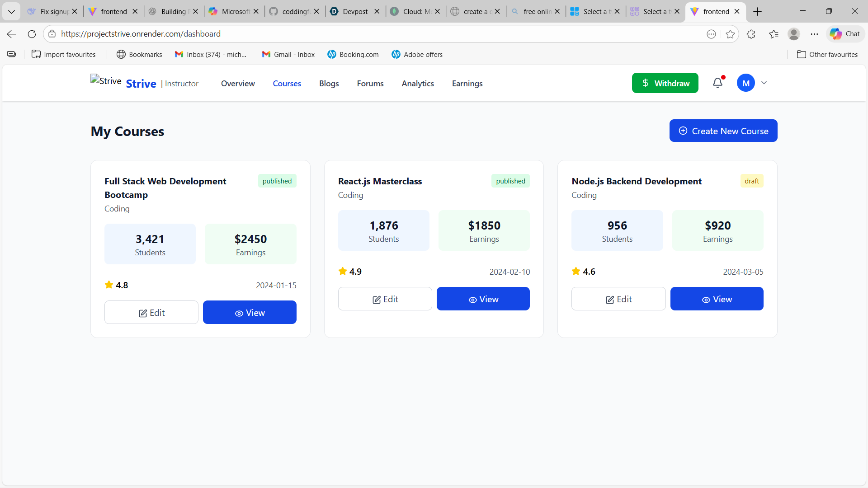This screenshot has height=488, width=868.
Task: Open the notifications bell
Action: point(717,83)
